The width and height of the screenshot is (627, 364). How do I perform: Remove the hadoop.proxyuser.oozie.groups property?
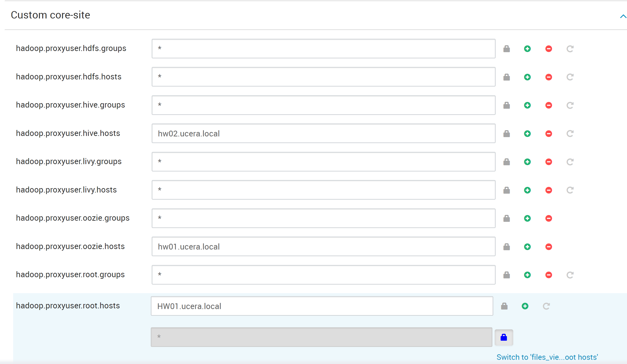549,218
